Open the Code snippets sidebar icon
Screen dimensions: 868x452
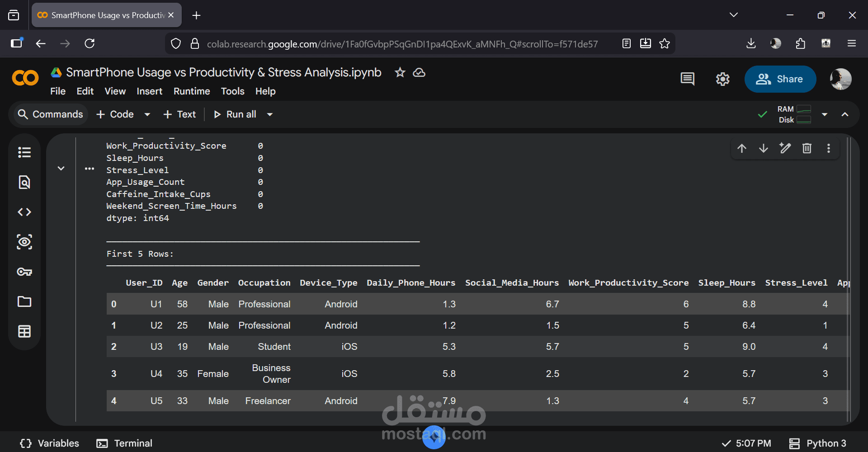tap(24, 212)
